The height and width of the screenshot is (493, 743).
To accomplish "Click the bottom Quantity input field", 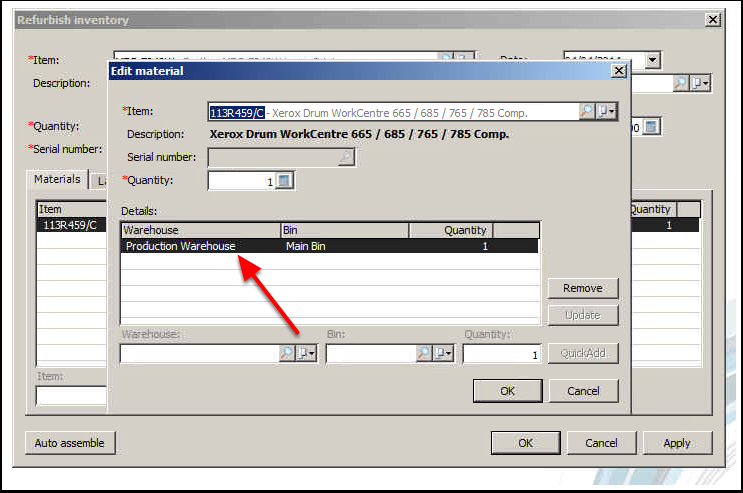I will pyautogui.click(x=503, y=354).
